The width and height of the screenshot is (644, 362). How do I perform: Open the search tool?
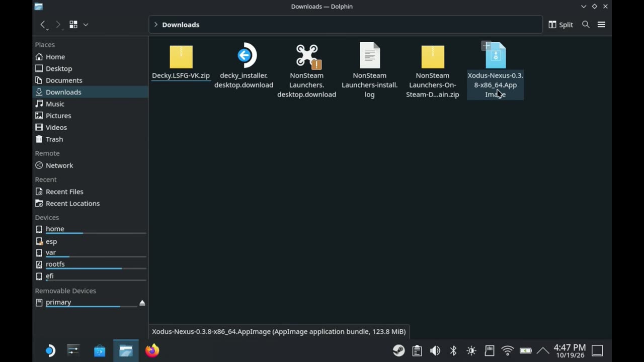[x=586, y=25]
